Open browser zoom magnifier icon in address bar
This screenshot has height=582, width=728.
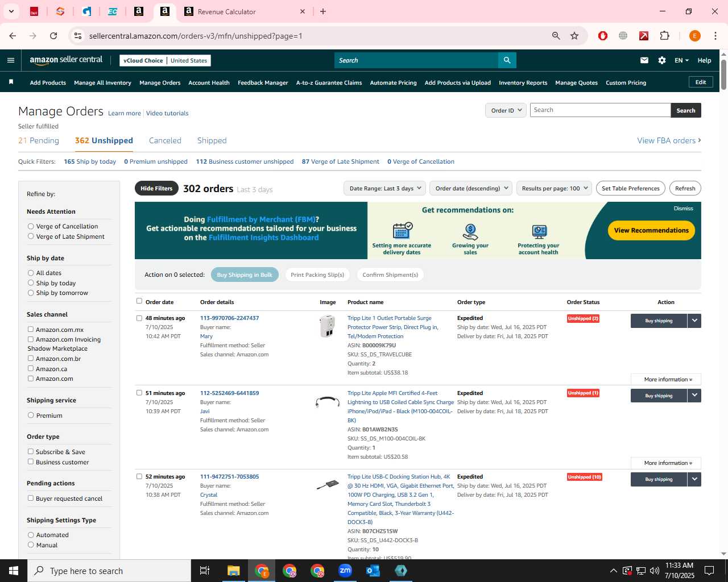click(556, 36)
